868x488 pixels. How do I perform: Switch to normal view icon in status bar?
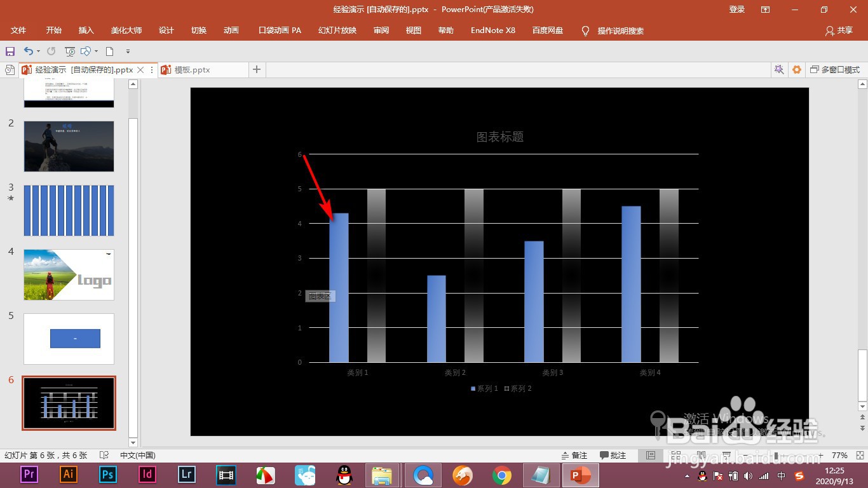point(651,456)
